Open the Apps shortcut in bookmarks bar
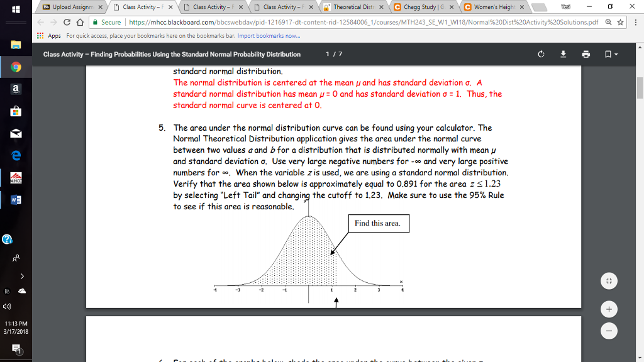 (x=49, y=36)
